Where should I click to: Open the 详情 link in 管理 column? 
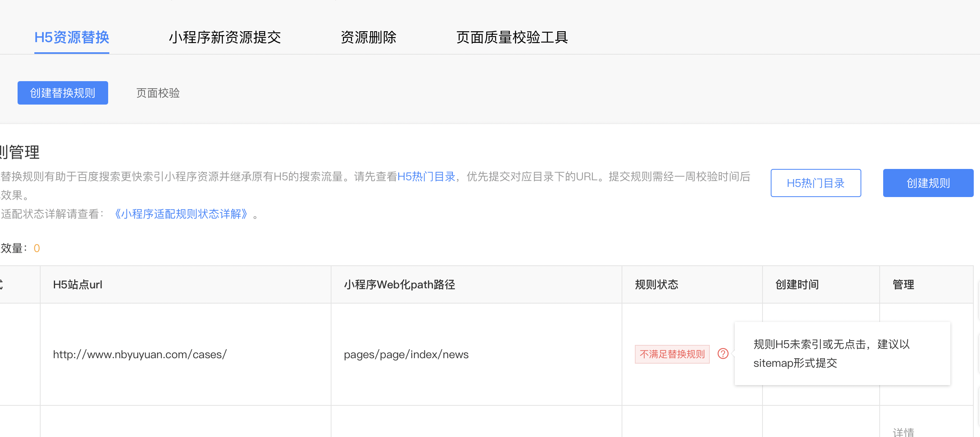[903, 432]
